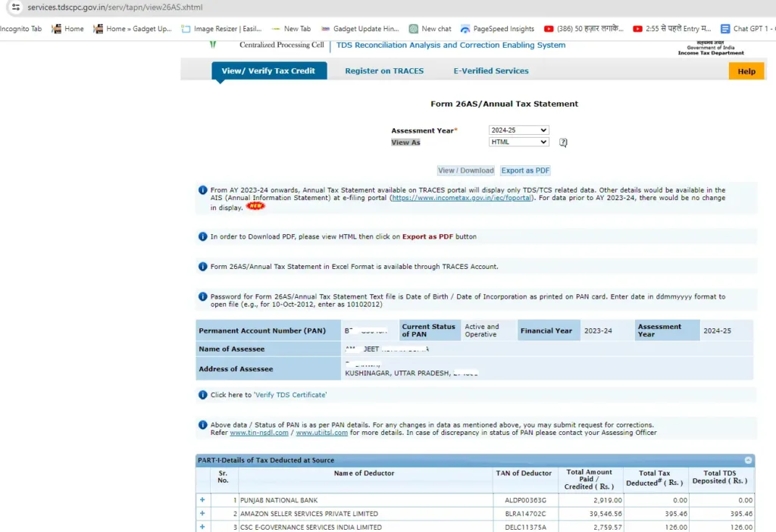Click the View As help question-mark icon
Image resolution: width=776 pixels, height=532 pixels.
pos(563,142)
